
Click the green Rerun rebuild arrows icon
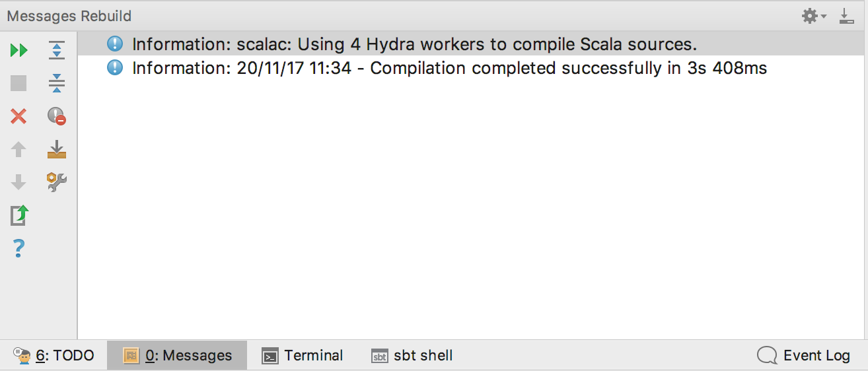(18, 50)
